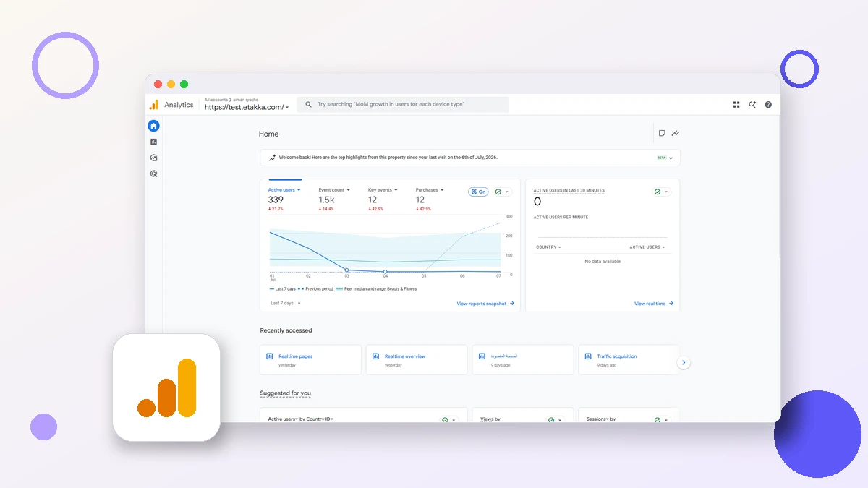Open the Realtime overview recent card

coord(417,359)
